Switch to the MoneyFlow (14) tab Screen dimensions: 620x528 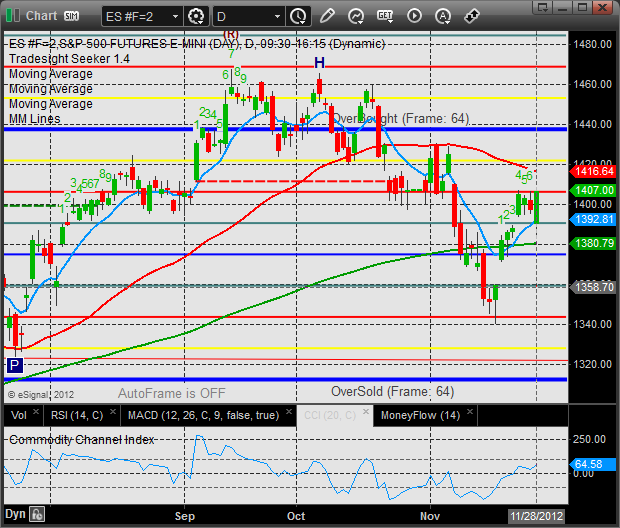point(420,415)
